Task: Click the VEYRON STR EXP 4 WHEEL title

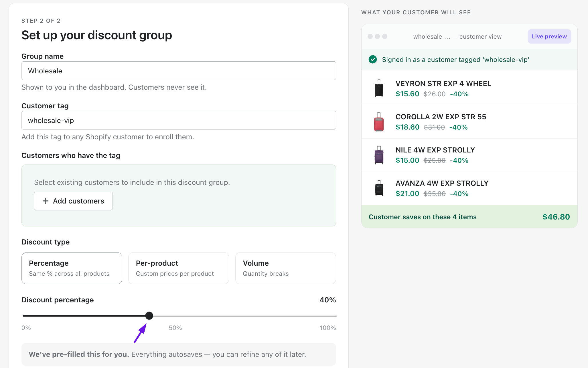Action: [x=443, y=83]
